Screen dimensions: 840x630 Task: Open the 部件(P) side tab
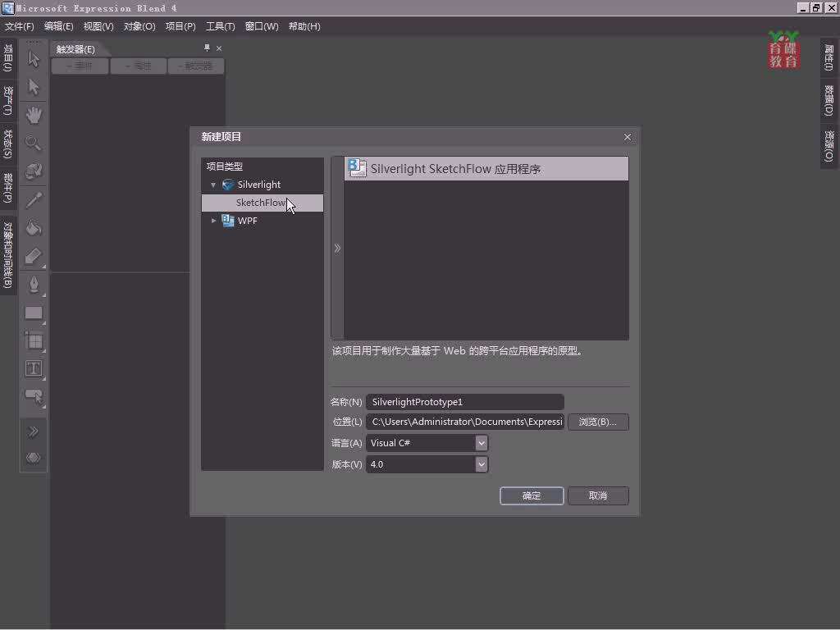[x=7, y=187]
